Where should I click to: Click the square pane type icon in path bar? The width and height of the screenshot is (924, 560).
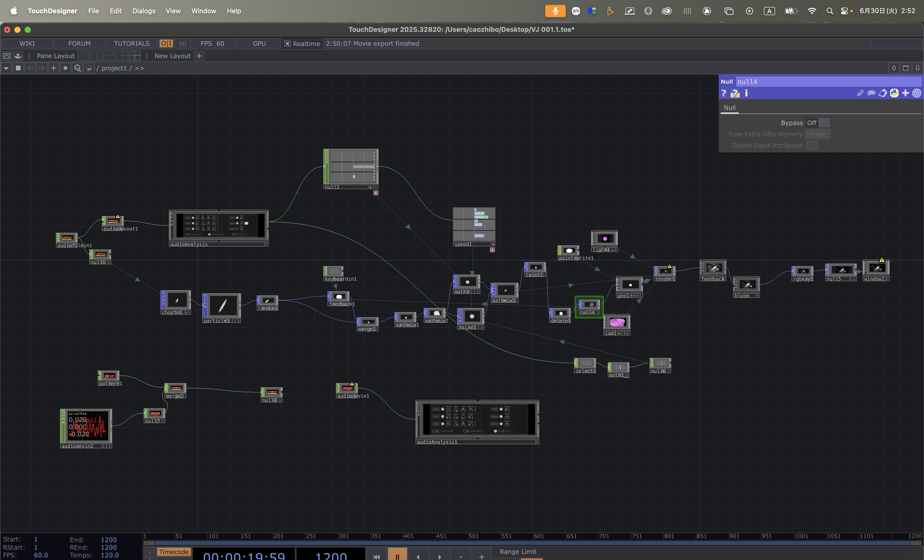(x=18, y=68)
